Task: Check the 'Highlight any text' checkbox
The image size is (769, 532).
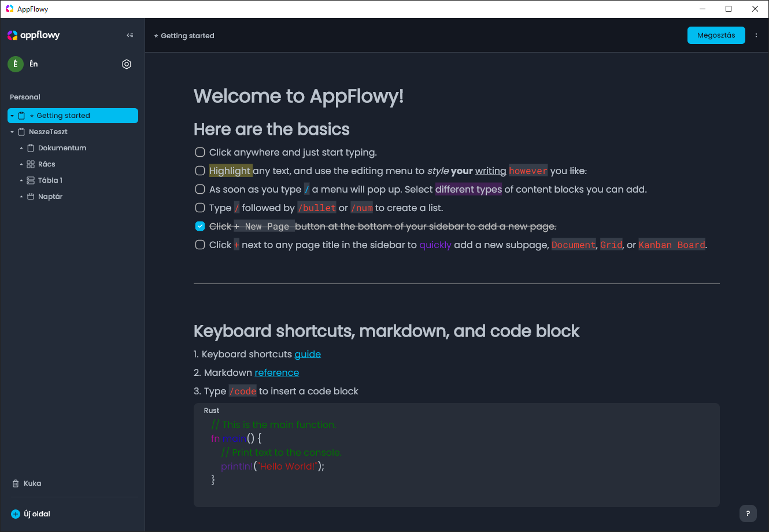Action: click(x=200, y=171)
